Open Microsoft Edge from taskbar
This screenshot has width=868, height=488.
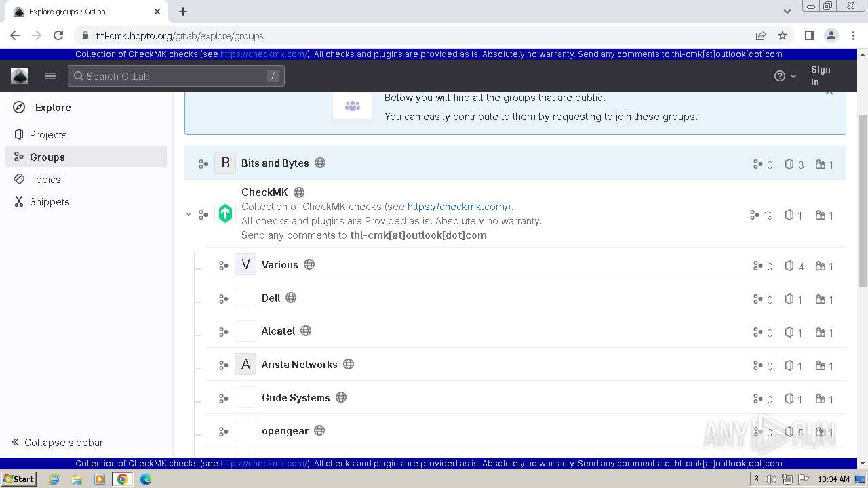tap(146, 479)
